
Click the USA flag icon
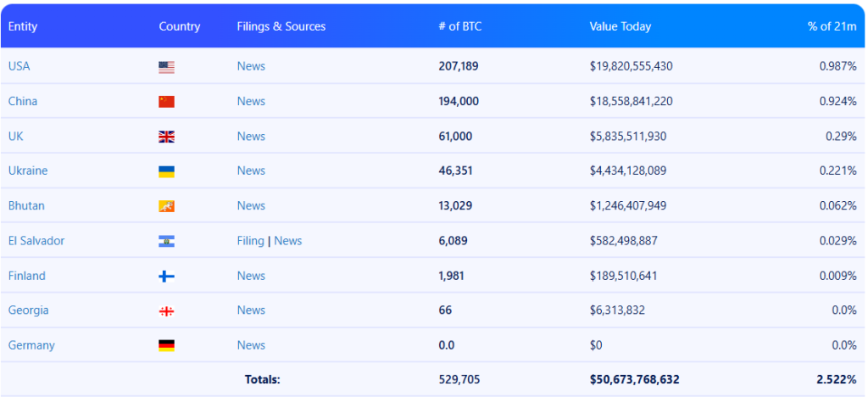click(x=166, y=67)
